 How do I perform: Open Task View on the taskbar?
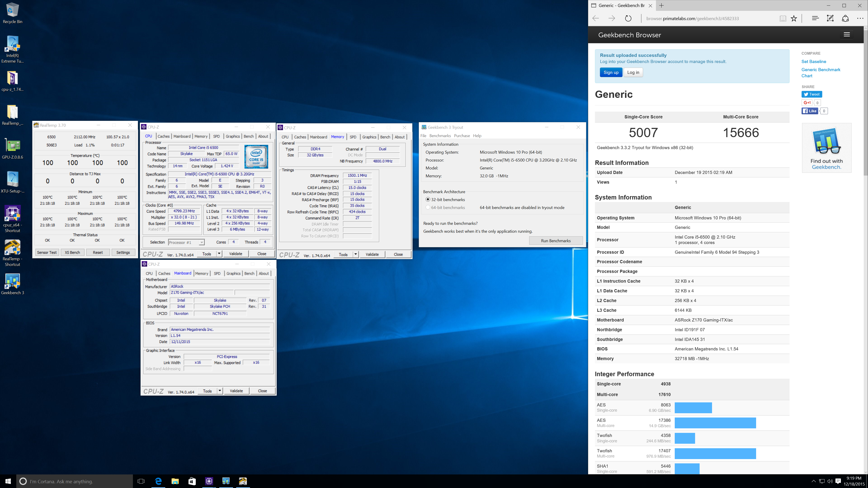click(x=141, y=481)
